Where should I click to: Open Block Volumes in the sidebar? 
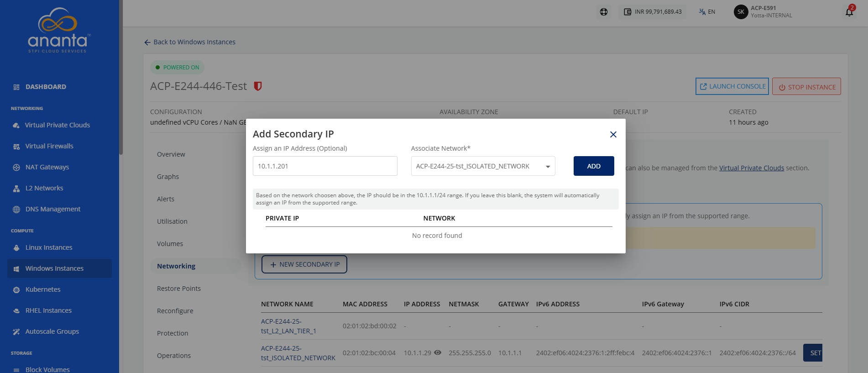(x=47, y=369)
